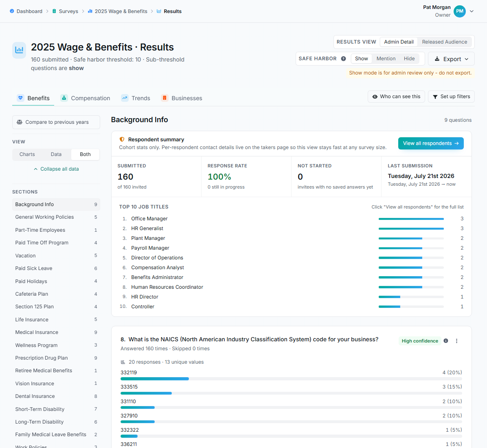Select Dental Insurance section
This screenshot has height=448, width=487.
pyautogui.click(x=56, y=396)
